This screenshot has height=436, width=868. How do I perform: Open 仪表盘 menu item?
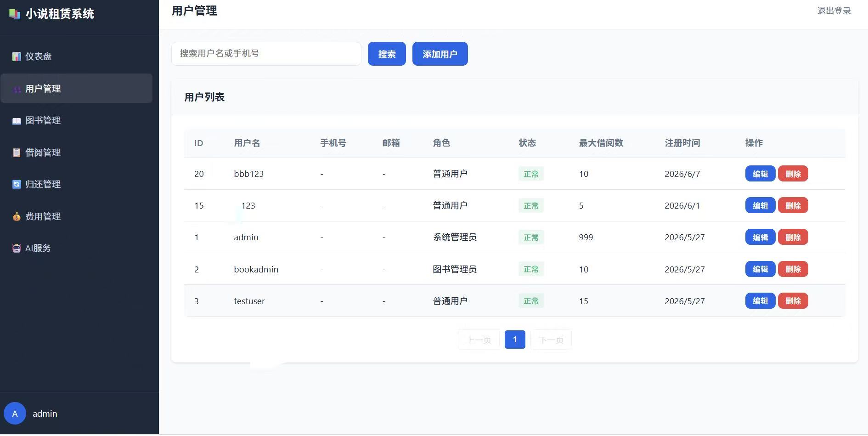pyautogui.click(x=76, y=57)
